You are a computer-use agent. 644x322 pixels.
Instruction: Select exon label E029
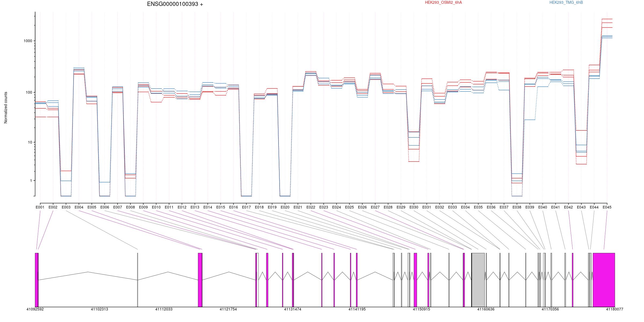(401, 207)
